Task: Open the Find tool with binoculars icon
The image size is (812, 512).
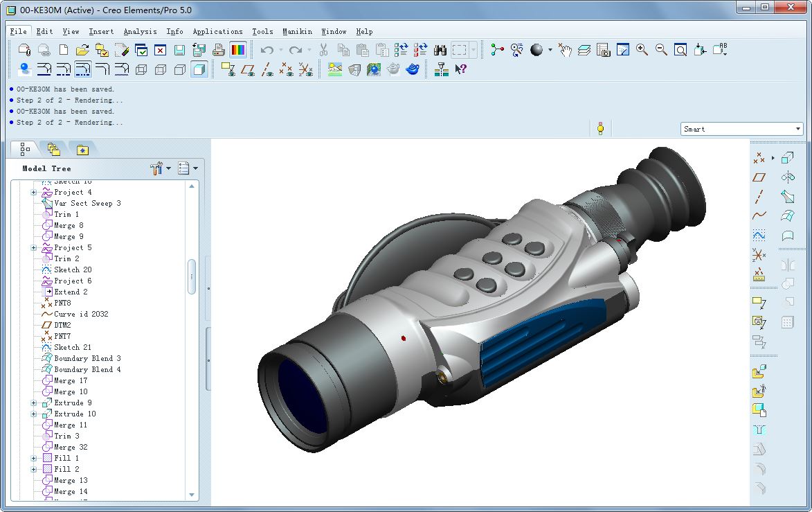Action: point(440,50)
